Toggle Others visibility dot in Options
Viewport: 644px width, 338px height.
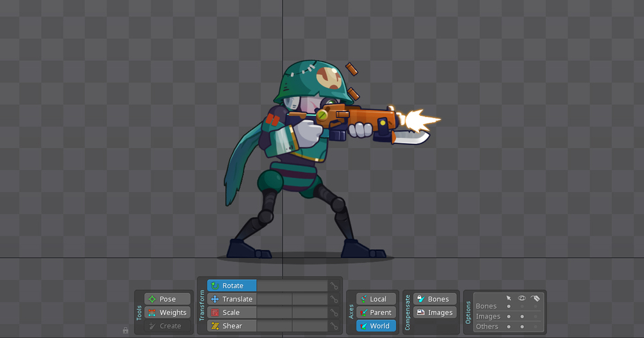tap(522, 327)
